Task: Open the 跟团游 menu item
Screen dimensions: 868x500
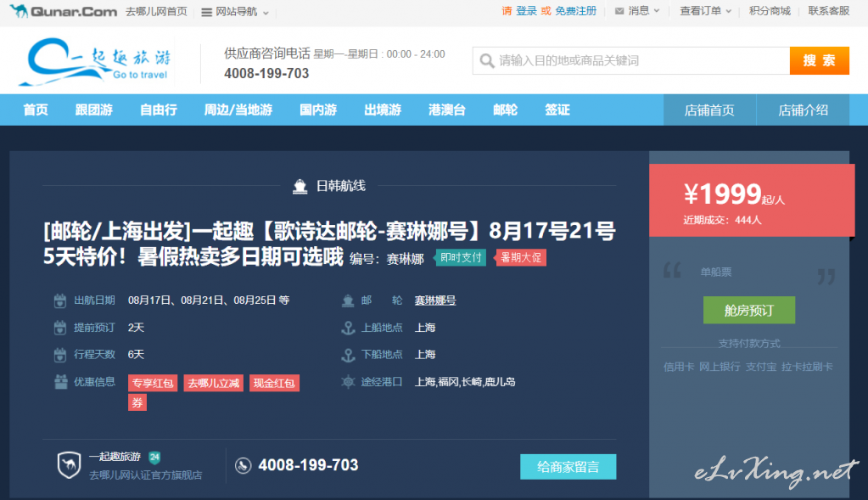Action: click(94, 110)
